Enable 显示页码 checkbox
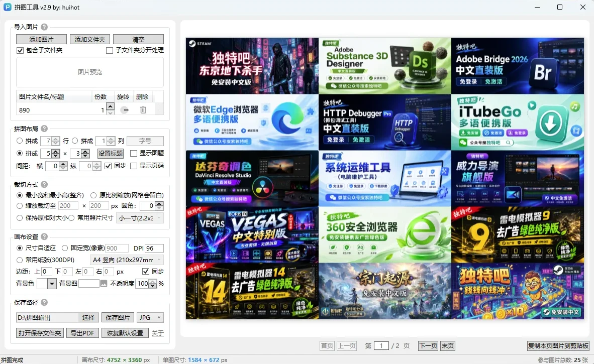Viewport: 594px width, 364px height. click(134, 166)
